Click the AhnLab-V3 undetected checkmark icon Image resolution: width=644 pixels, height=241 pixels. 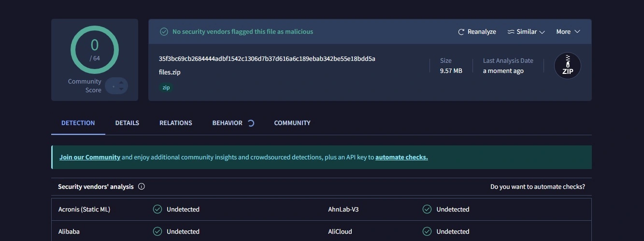427,209
